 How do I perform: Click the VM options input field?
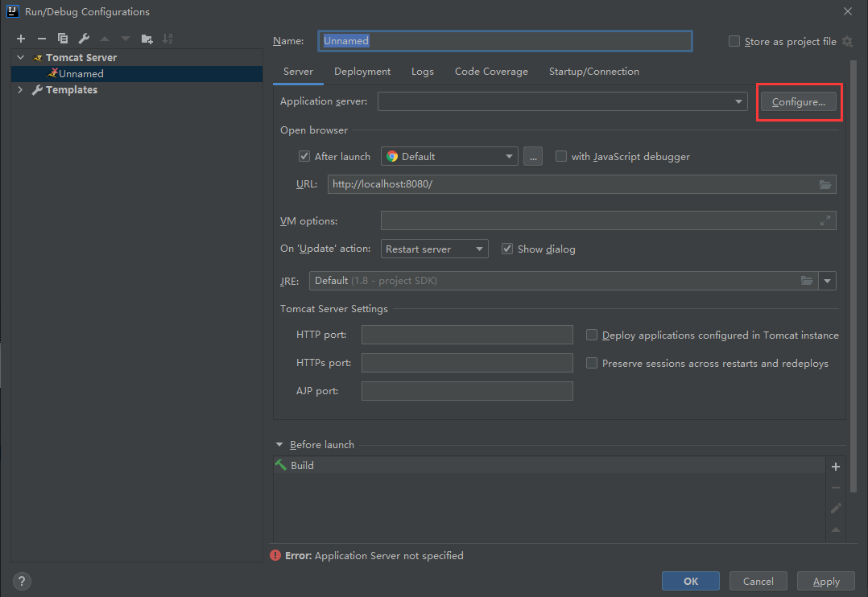[x=609, y=220]
